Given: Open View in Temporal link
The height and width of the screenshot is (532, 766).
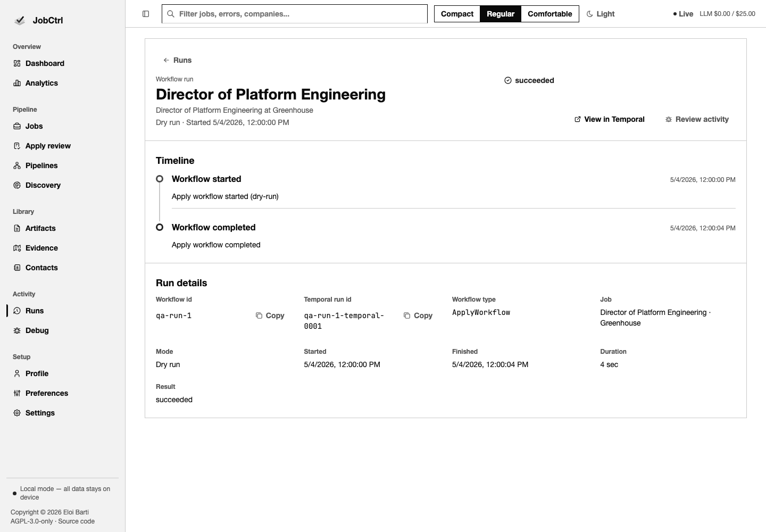Looking at the screenshot, I should (610, 119).
